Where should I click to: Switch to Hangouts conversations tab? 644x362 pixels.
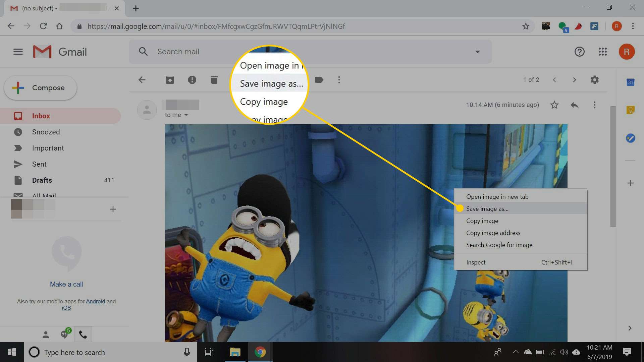[x=65, y=334]
